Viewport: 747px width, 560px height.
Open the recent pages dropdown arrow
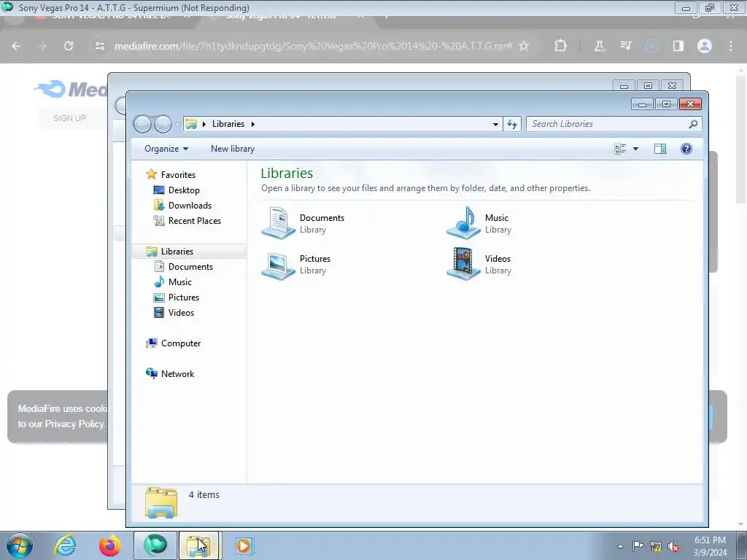coord(177,124)
